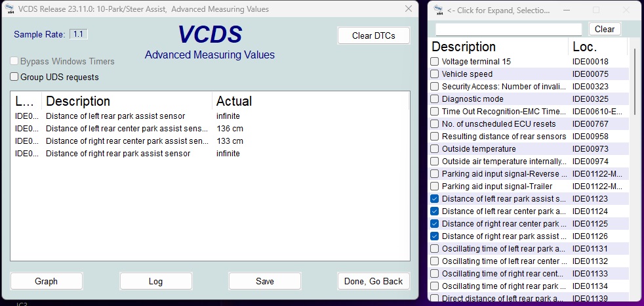The height and width of the screenshot is (306, 644).
Task: Check Parking aid input signal-Trailer box
Action: coord(435,186)
